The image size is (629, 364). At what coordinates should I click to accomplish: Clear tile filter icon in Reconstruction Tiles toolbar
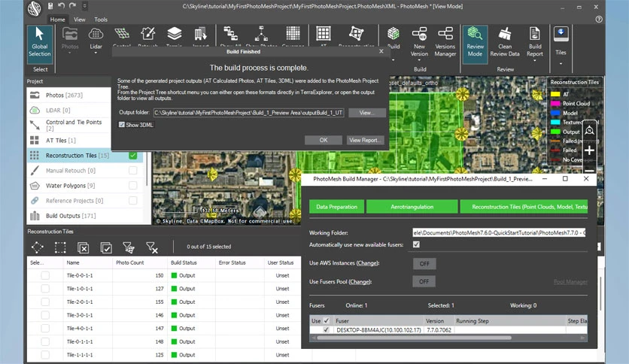(x=152, y=247)
